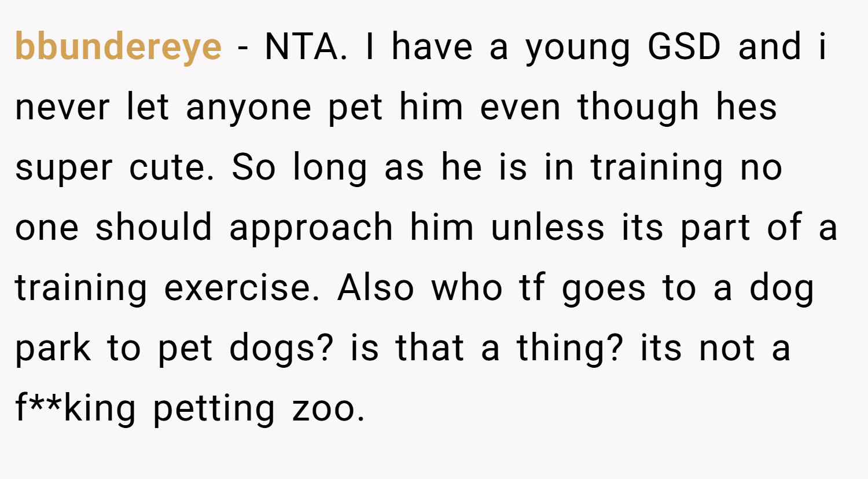Click the word 'approach' in the comment
The width and height of the screenshot is (868, 479).
[x=311, y=228]
